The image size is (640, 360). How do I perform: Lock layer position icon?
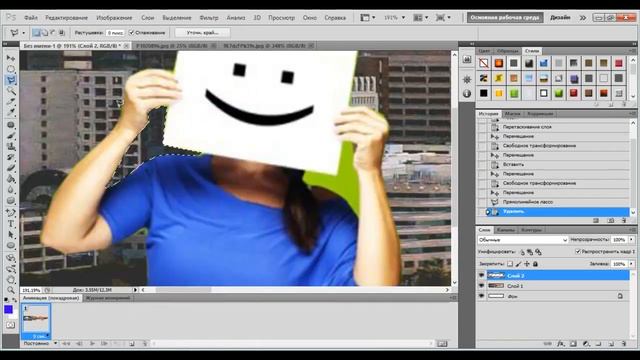click(x=527, y=264)
